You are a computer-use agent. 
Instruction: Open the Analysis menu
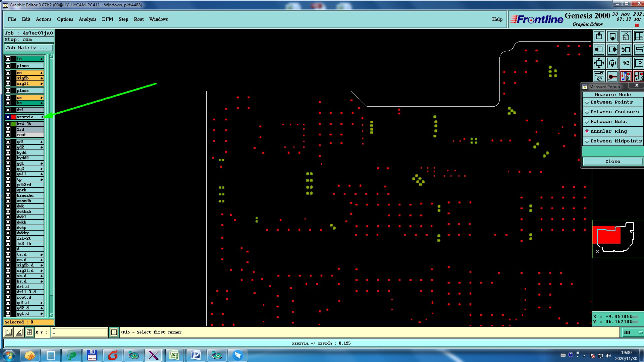88,19
